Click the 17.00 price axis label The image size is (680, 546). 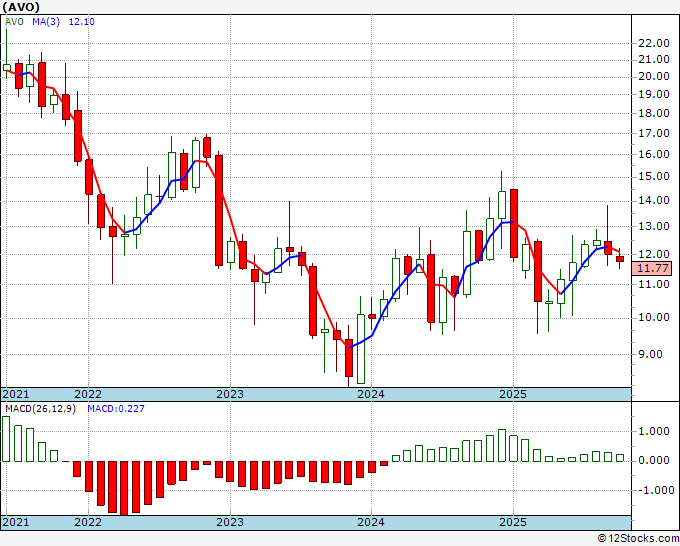point(654,133)
